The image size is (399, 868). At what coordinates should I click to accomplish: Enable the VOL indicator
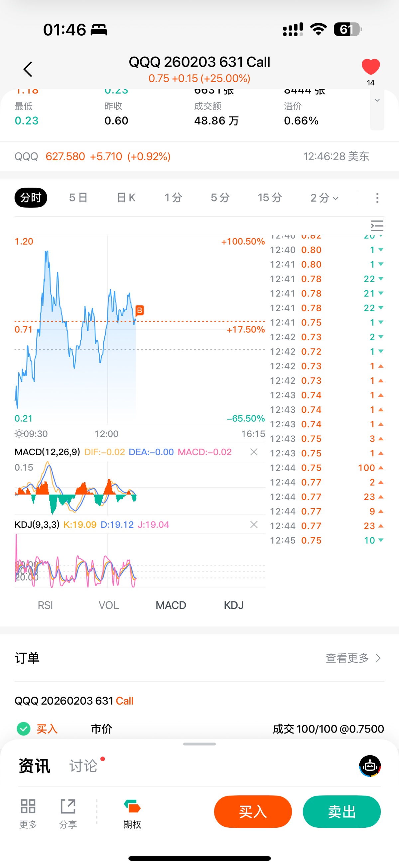point(108,605)
